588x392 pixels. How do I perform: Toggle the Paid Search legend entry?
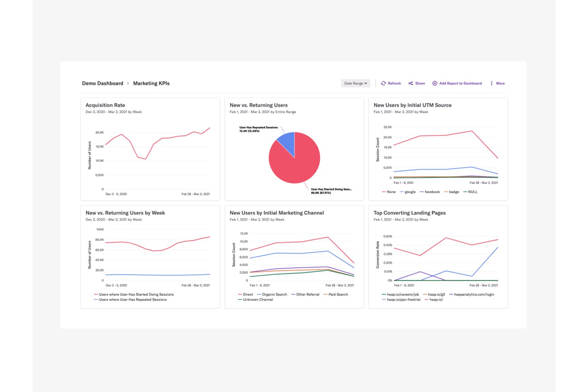pos(336,295)
